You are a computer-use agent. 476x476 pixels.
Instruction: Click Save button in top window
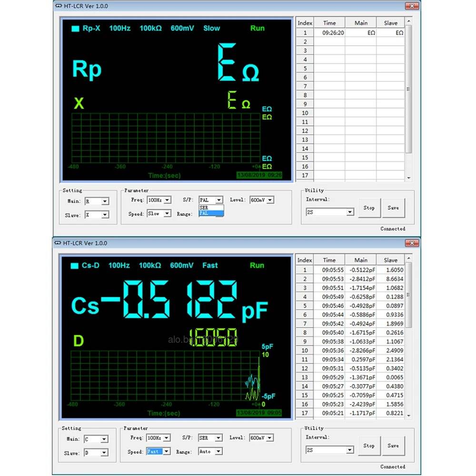click(x=394, y=208)
